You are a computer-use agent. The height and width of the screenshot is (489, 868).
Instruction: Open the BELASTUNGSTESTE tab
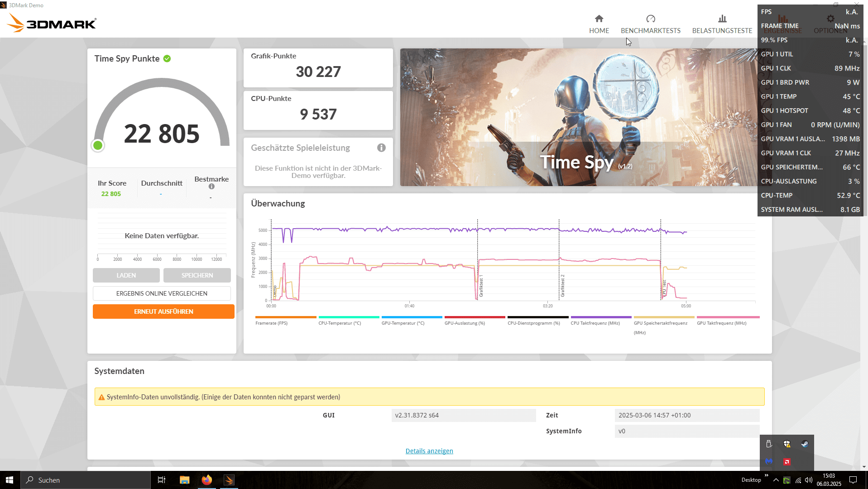[722, 24]
